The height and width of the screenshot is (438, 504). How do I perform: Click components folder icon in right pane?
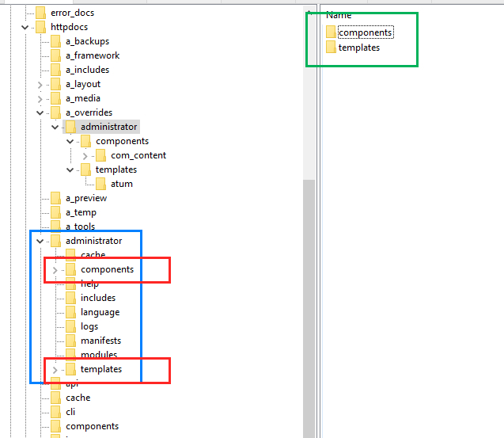click(331, 32)
